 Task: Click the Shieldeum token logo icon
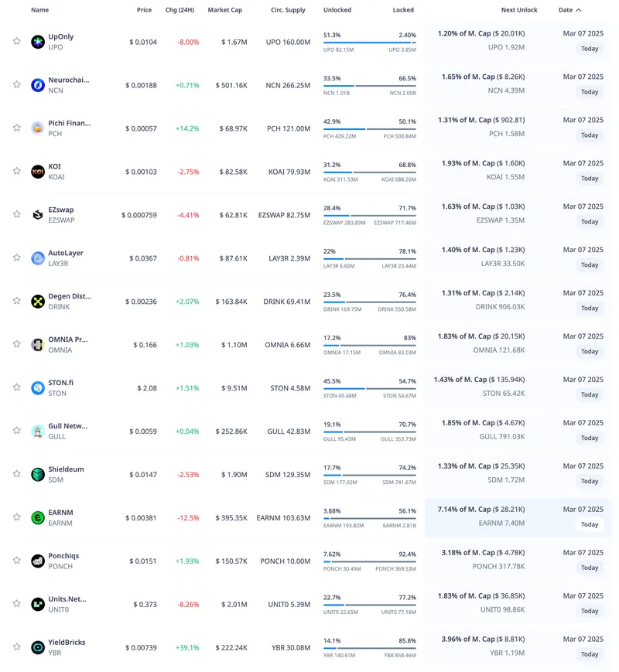click(x=37, y=475)
